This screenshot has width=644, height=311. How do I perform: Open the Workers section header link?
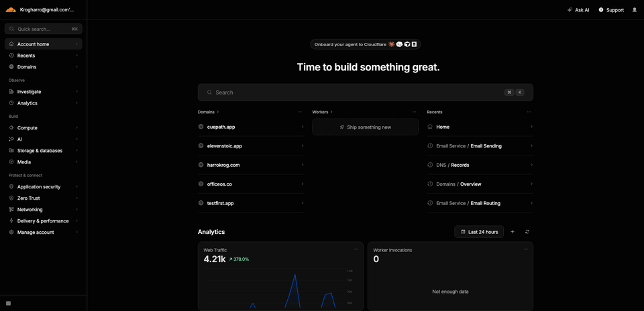323,112
